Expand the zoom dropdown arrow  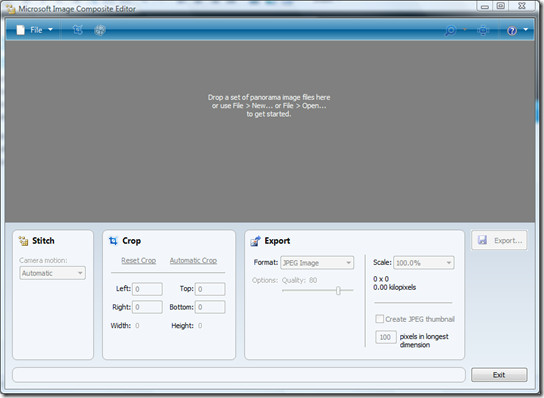click(465, 30)
